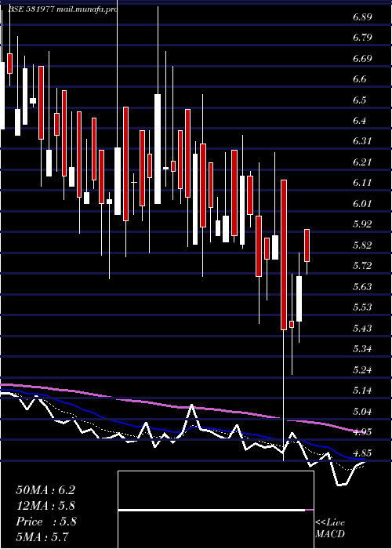
Task: Click the 5.14 price axis label
Action: point(362,391)
